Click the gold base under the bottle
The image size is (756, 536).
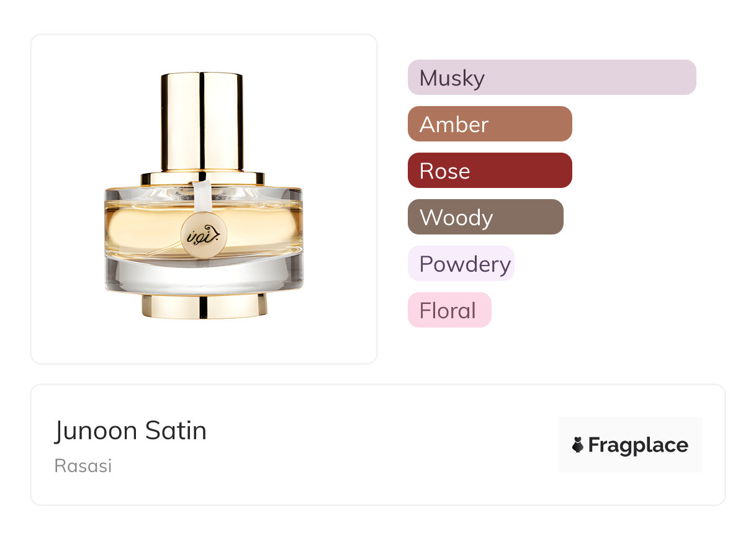coord(204,306)
